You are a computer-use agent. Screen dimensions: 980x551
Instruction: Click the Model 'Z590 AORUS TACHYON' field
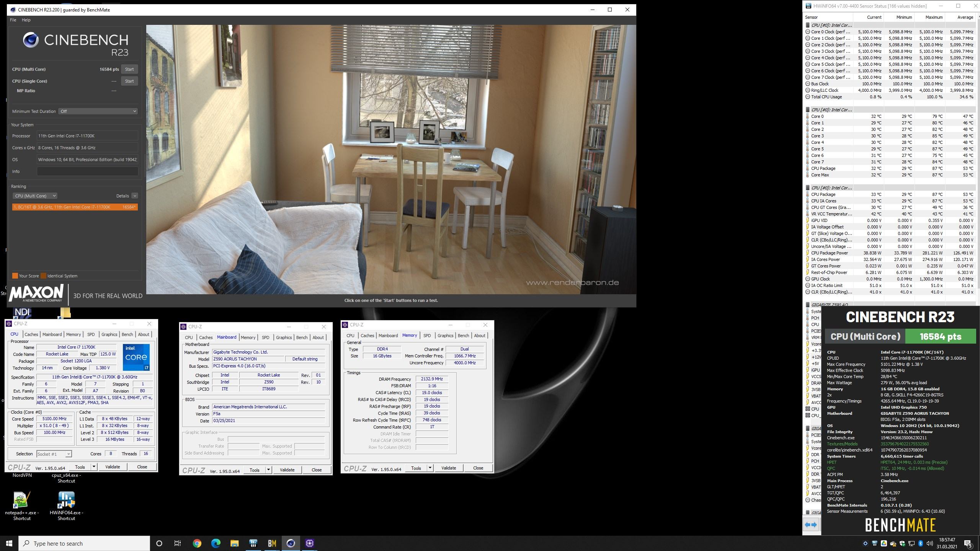tap(248, 359)
